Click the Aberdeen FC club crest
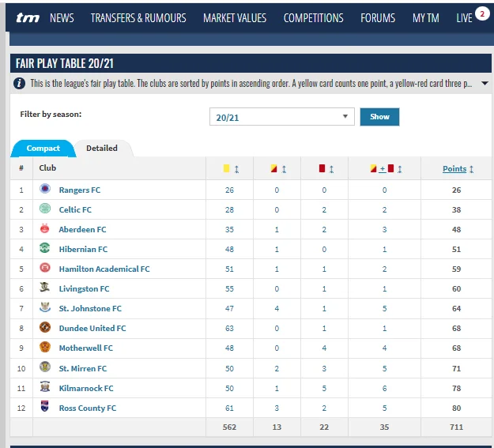The image size is (494, 448). pyautogui.click(x=45, y=229)
